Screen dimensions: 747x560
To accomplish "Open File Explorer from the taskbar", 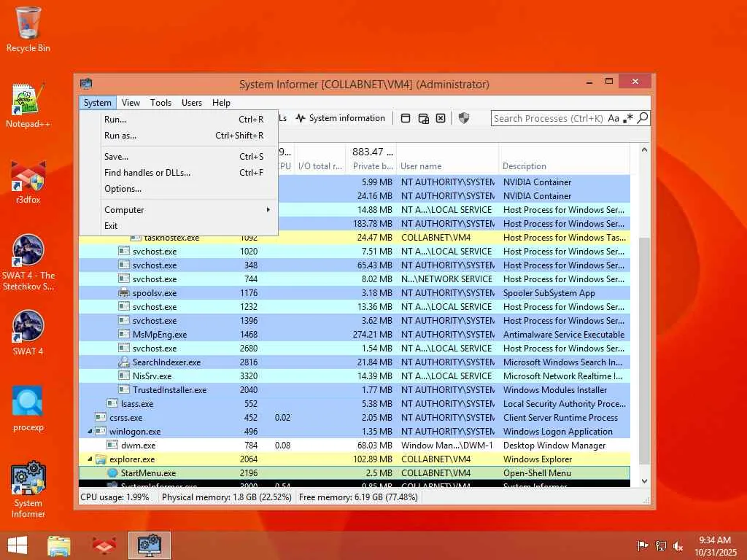I will pos(59,545).
